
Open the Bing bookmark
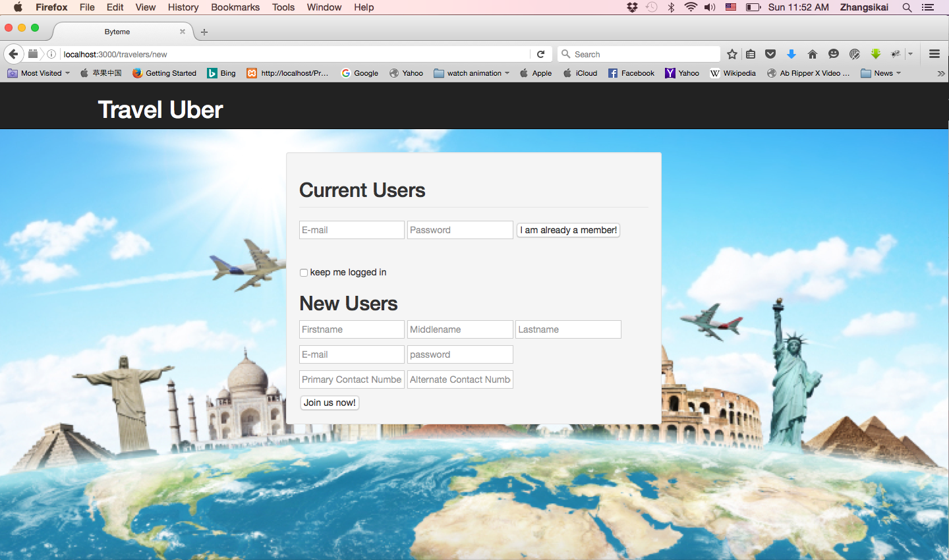coord(221,73)
